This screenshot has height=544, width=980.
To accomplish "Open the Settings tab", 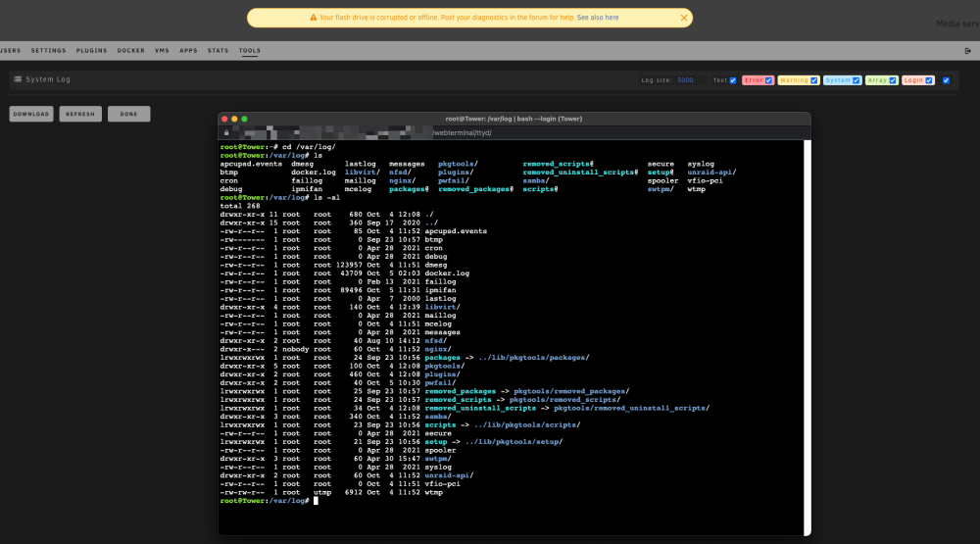I will pyautogui.click(x=48, y=51).
